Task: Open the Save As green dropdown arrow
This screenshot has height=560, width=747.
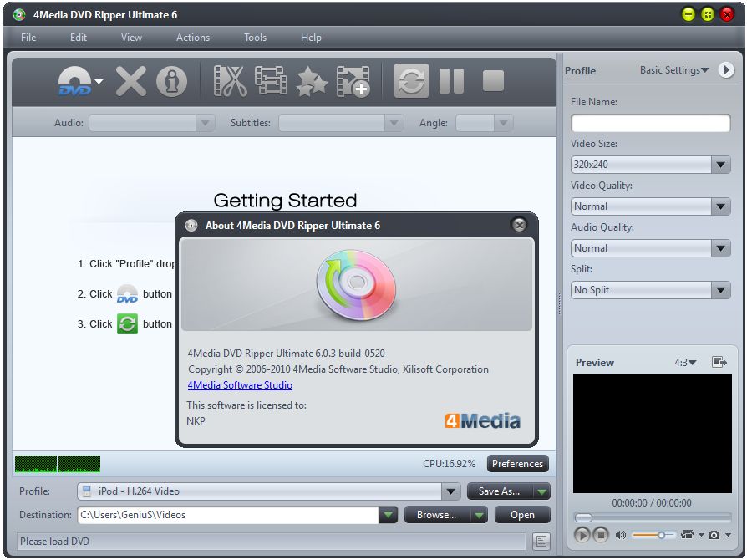Action: pos(541,491)
